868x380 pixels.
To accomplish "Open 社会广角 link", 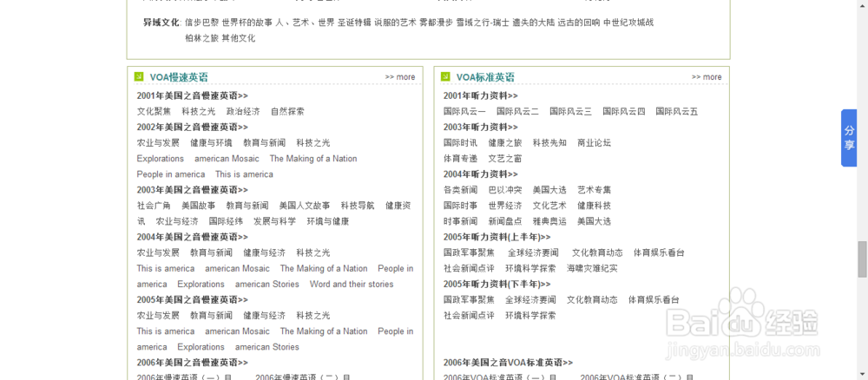I will pyautogui.click(x=154, y=206).
